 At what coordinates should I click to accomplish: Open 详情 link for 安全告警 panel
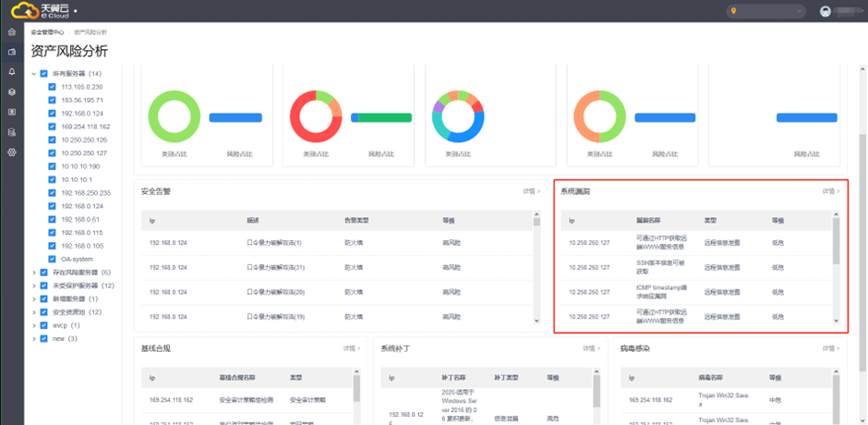(x=531, y=191)
